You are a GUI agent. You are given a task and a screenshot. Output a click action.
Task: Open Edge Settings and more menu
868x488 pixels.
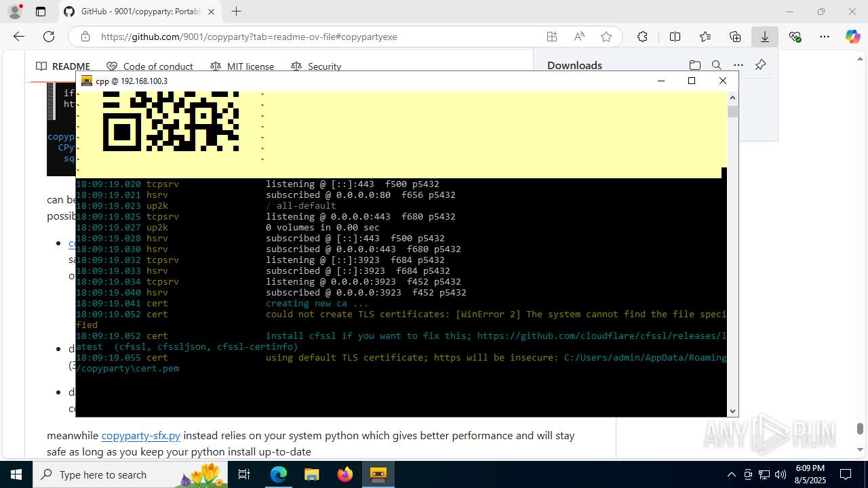point(825,37)
